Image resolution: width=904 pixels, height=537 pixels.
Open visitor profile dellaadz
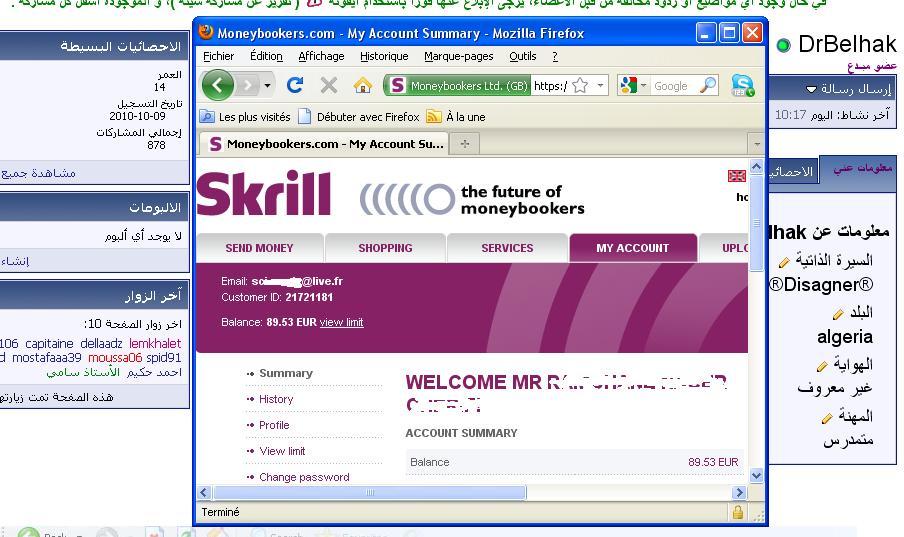pyautogui.click(x=101, y=343)
